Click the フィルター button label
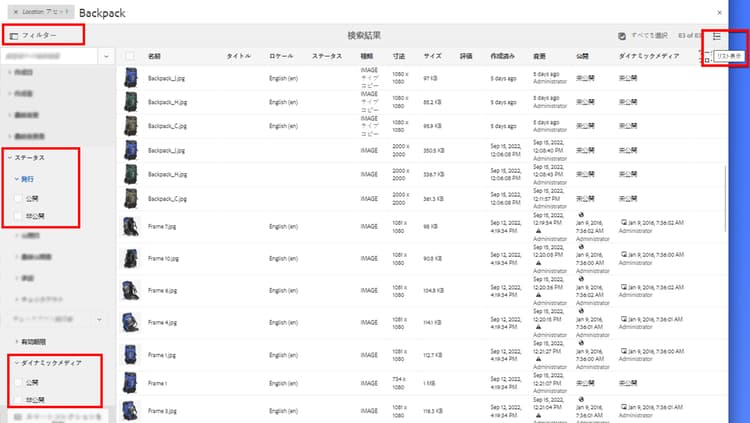This screenshot has width=750, height=423. [x=39, y=35]
